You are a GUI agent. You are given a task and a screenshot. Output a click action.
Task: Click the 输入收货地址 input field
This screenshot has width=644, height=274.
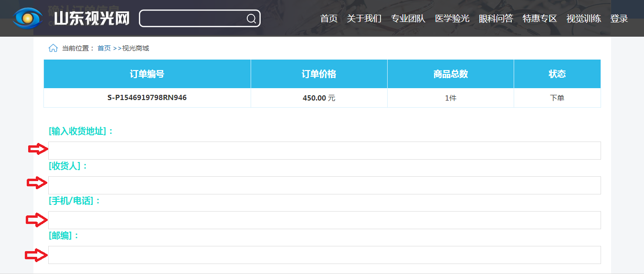point(325,151)
